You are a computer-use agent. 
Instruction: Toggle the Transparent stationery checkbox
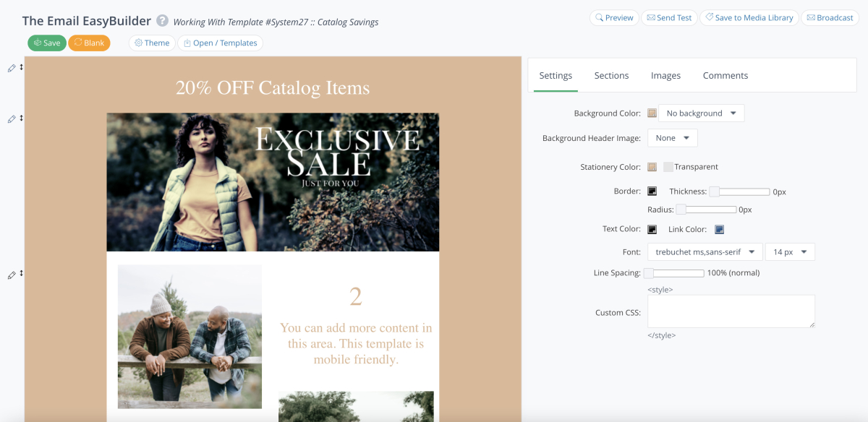pos(668,167)
